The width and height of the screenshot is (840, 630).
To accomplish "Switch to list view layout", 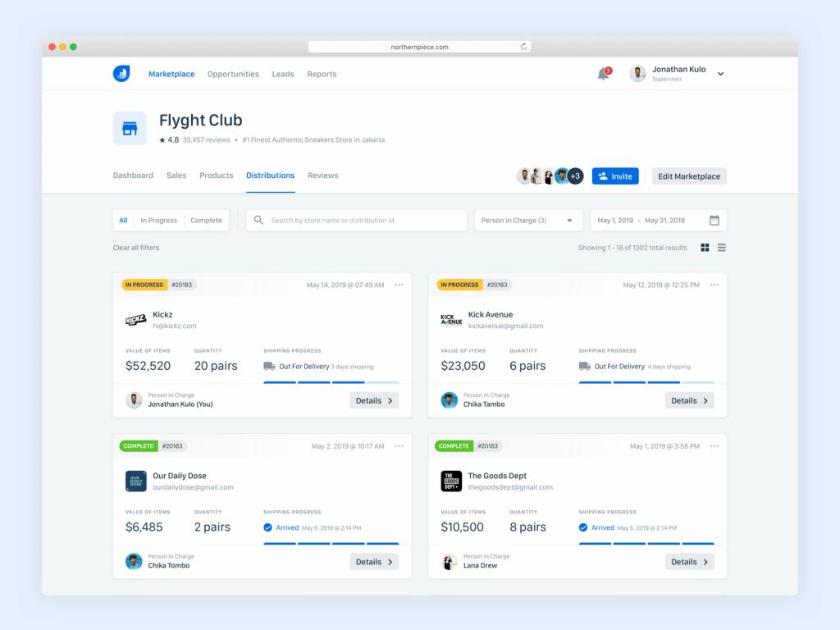I will [x=722, y=248].
